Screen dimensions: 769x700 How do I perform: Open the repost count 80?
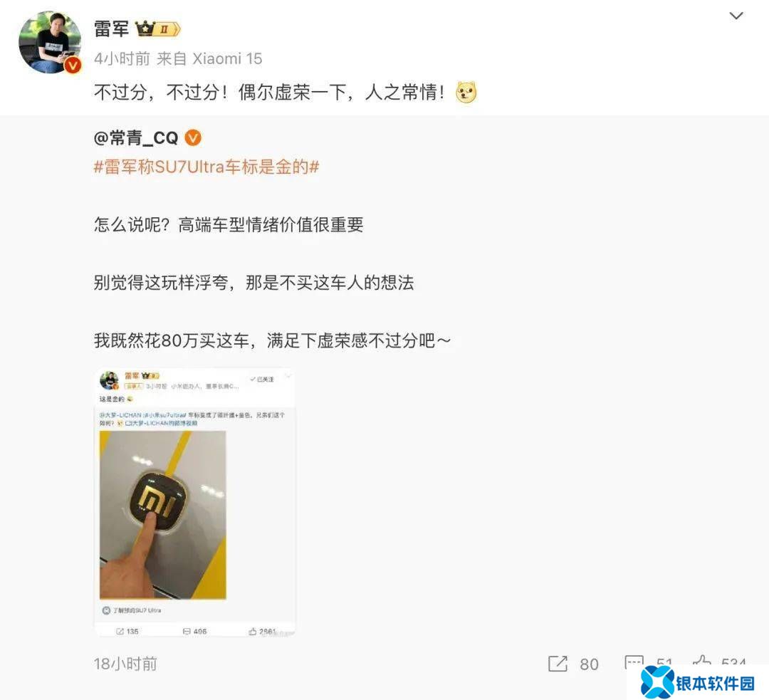coord(589,664)
